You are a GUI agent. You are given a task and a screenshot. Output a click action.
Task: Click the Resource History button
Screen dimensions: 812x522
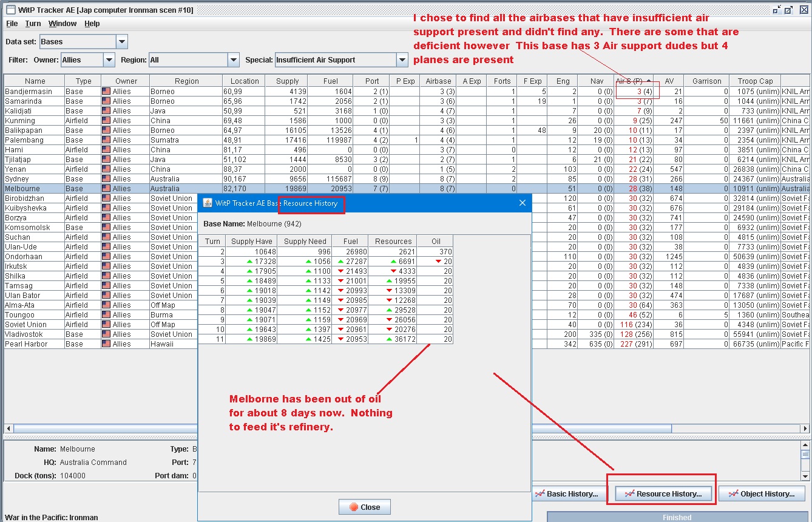coord(662,494)
